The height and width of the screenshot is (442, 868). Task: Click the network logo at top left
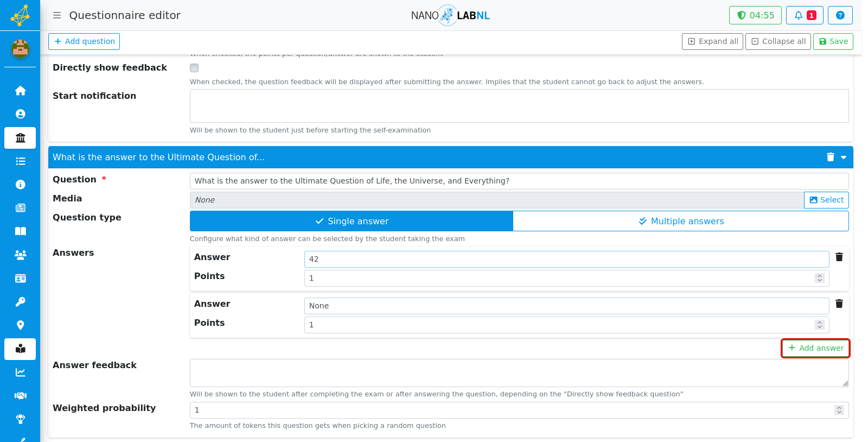pyautogui.click(x=20, y=15)
